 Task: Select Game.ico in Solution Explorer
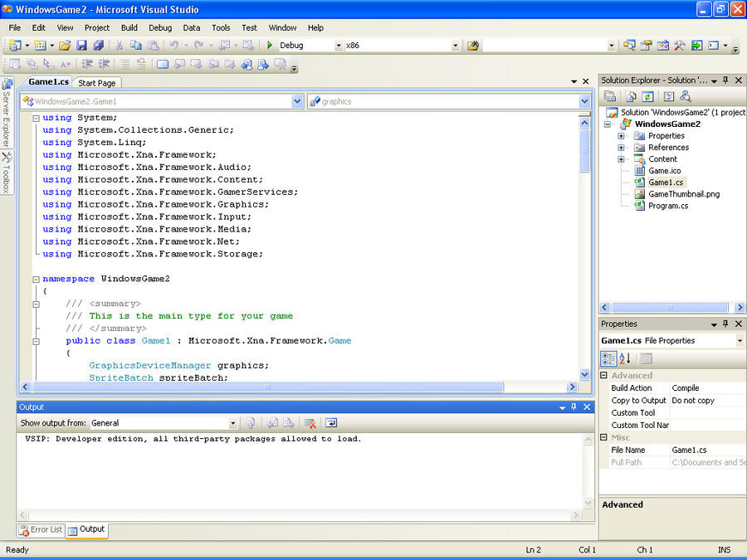pos(665,171)
